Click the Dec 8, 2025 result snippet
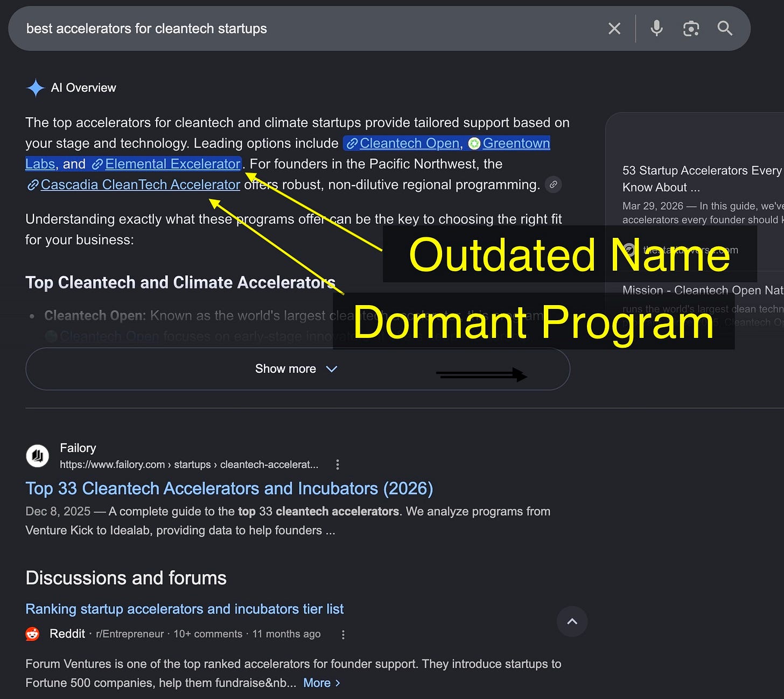The image size is (784, 699). tap(288, 521)
